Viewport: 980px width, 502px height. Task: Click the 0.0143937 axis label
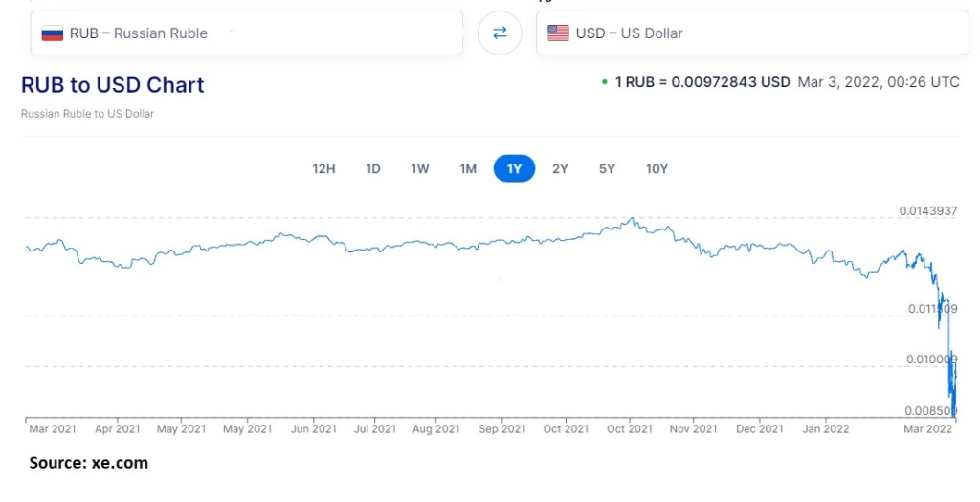pos(927,211)
